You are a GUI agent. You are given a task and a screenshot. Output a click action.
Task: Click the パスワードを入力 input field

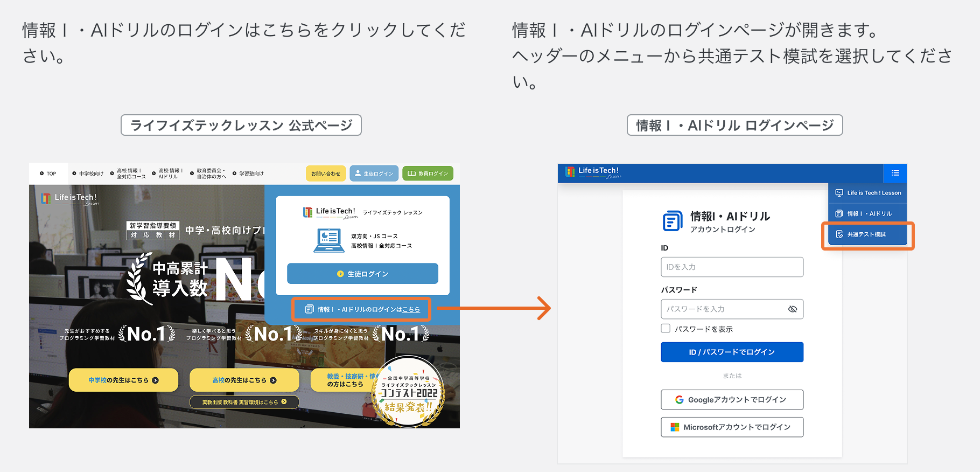pyautogui.click(x=732, y=309)
